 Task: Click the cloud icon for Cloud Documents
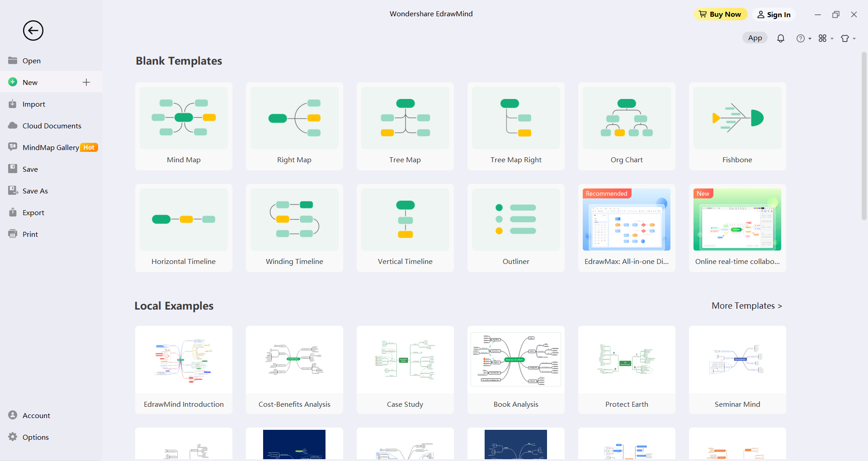[x=13, y=126]
